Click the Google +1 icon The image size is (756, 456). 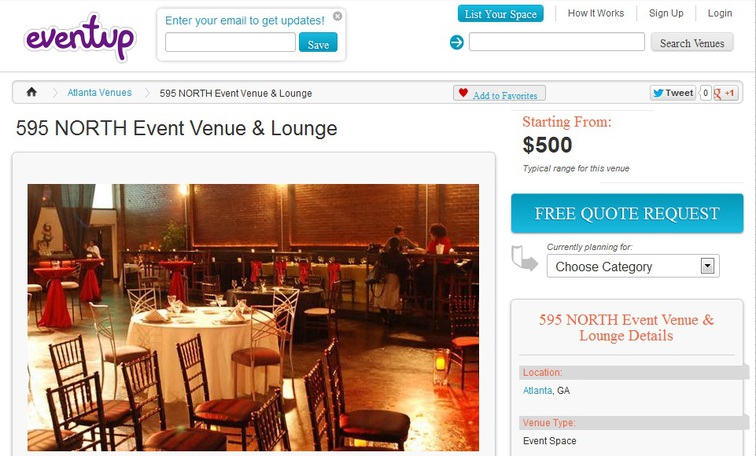tap(725, 93)
